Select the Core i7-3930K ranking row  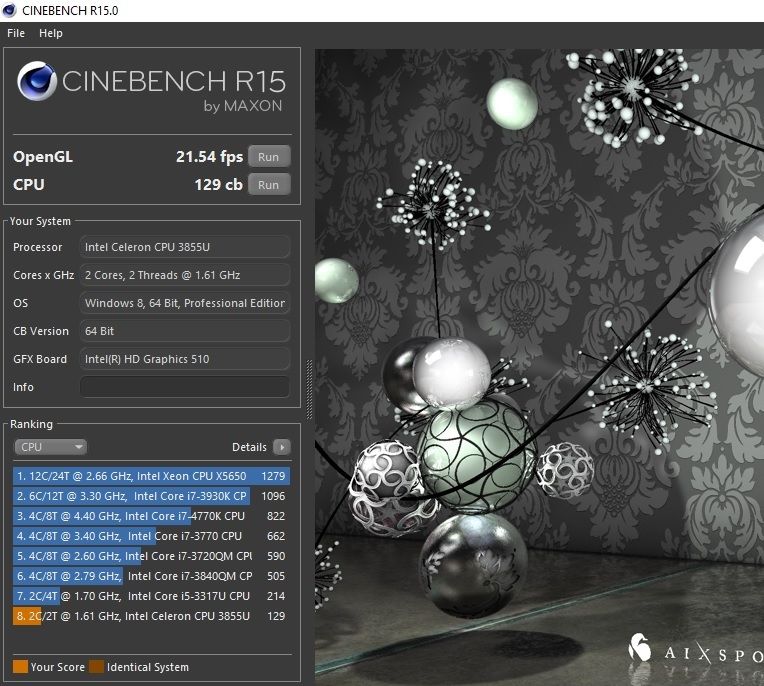(151, 496)
